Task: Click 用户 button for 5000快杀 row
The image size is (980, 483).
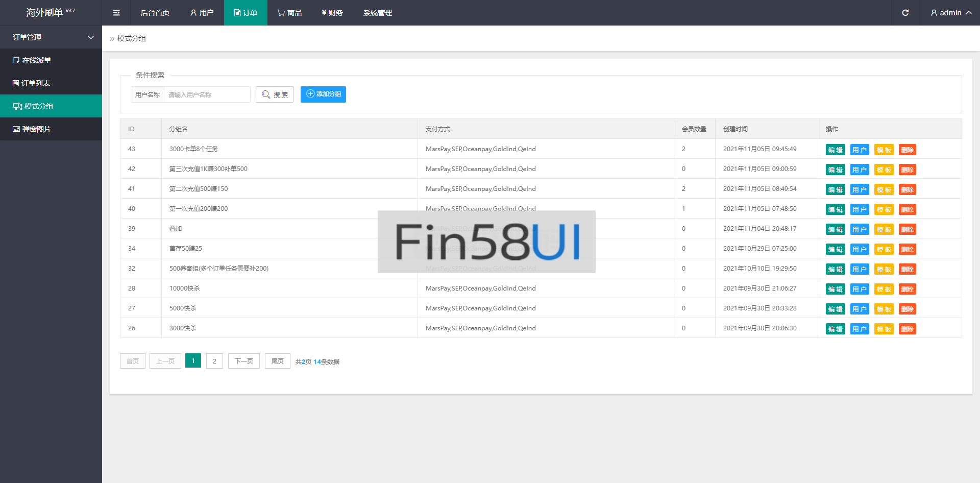Action: tap(859, 309)
